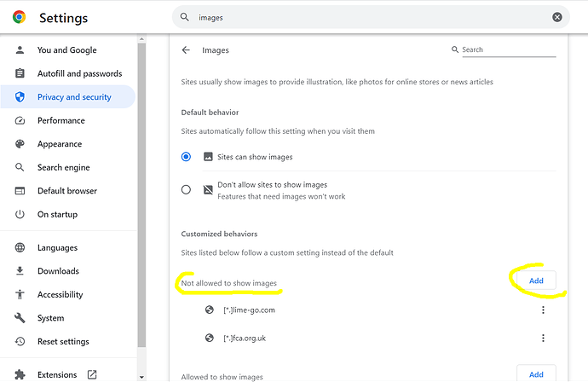This screenshot has height=382, width=588.
Task: Open three-dot menu for fca.org.uk
Action: tap(543, 339)
